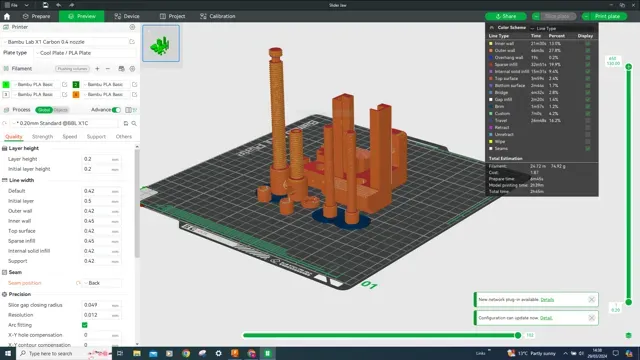Reset Seam position to default
The height and width of the screenshot is (360, 640).
(x=78, y=283)
